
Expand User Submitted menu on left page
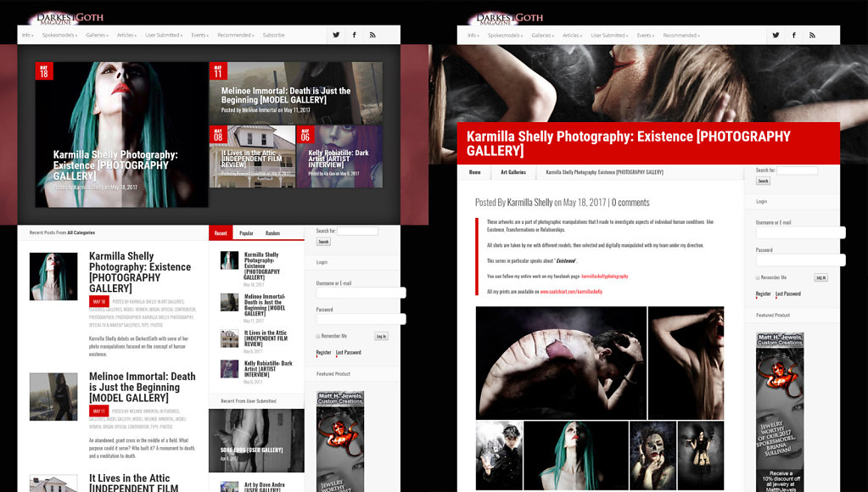point(164,35)
